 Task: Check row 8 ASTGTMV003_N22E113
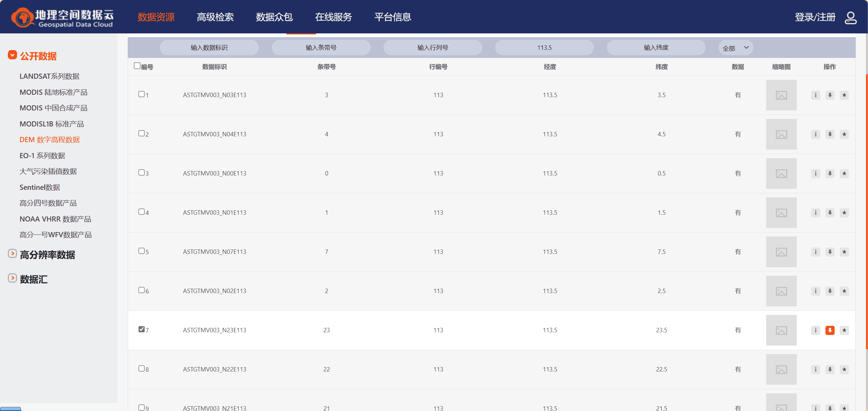pyautogui.click(x=142, y=368)
